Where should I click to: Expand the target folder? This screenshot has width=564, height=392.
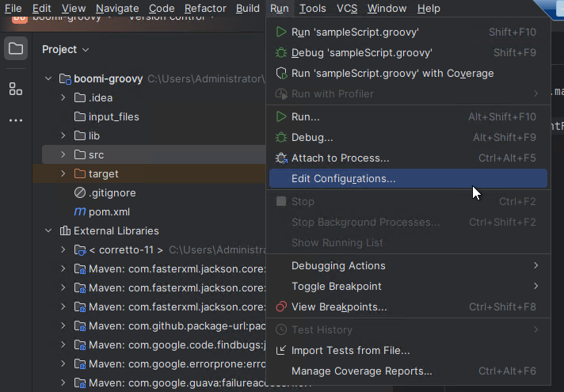click(x=63, y=173)
